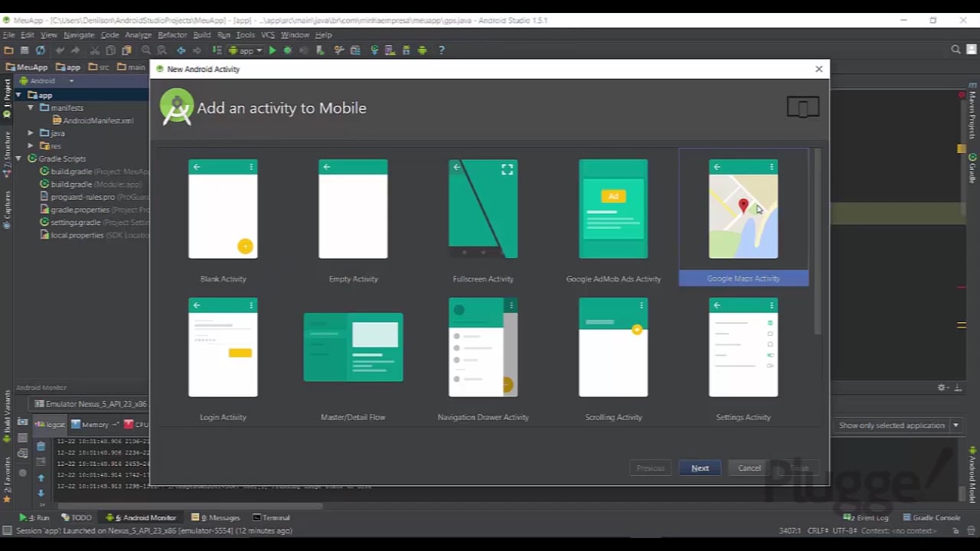Click the search magnifier at top right
The height and width of the screenshot is (551, 980).
coord(955,50)
